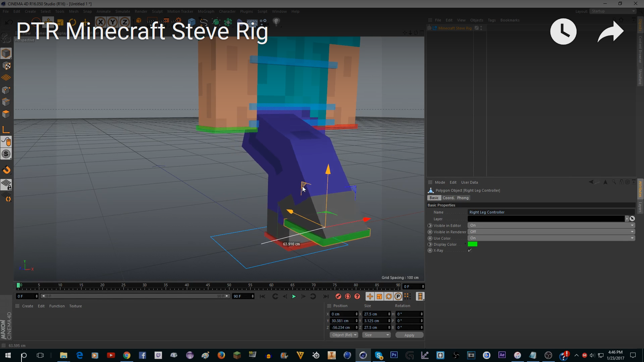The image size is (644, 362).
Task: Switch to Phong tab
Action: click(x=463, y=198)
